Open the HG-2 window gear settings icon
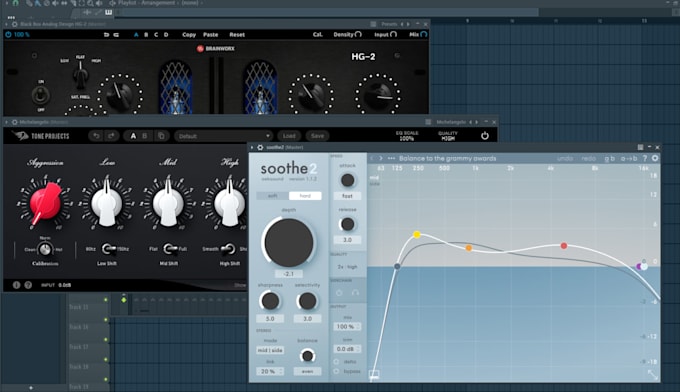 coord(15,24)
